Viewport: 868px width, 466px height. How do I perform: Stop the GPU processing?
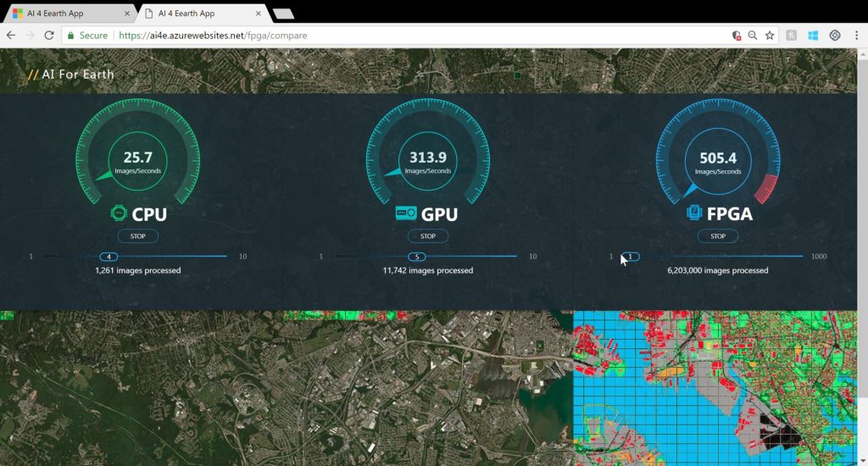pos(428,236)
